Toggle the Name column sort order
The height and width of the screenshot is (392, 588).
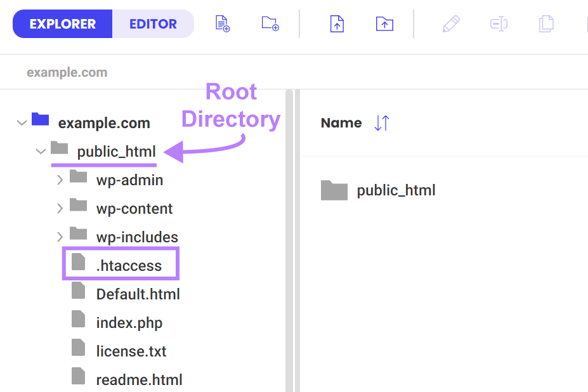(x=381, y=123)
